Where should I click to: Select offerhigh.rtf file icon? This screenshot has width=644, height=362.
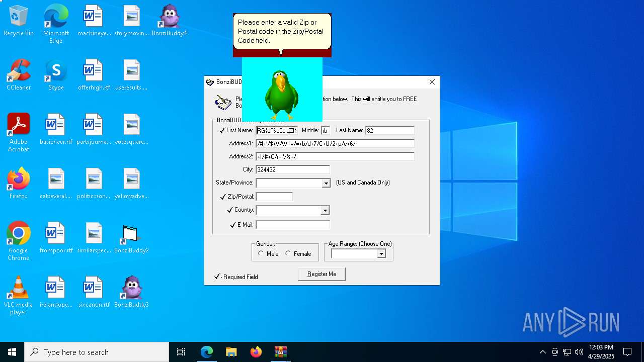[x=94, y=75]
